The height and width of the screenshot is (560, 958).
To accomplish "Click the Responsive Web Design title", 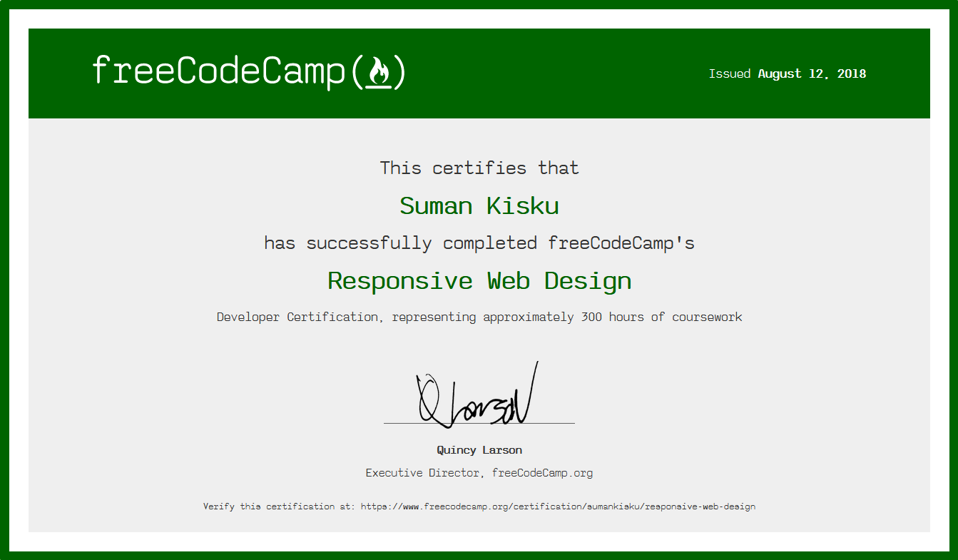I will tap(479, 281).
